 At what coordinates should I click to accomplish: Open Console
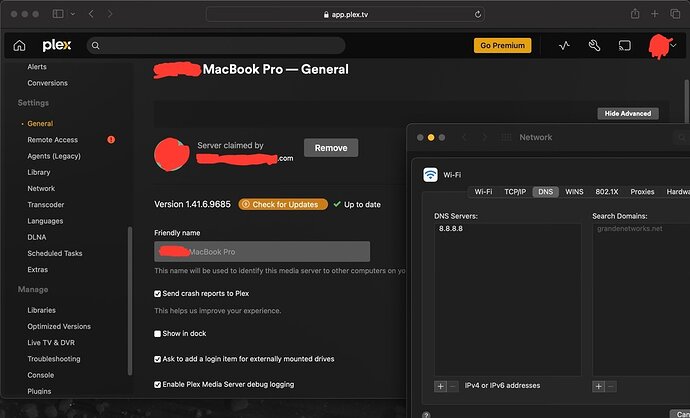[x=40, y=375]
